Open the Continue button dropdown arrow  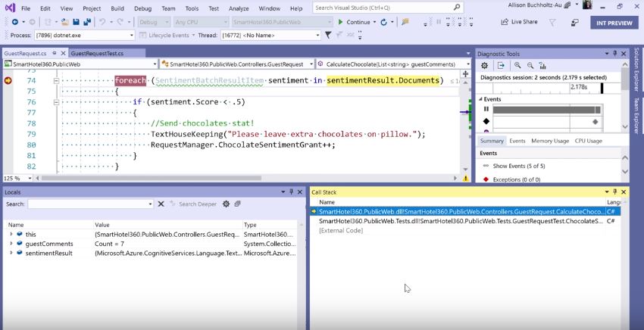374,22
